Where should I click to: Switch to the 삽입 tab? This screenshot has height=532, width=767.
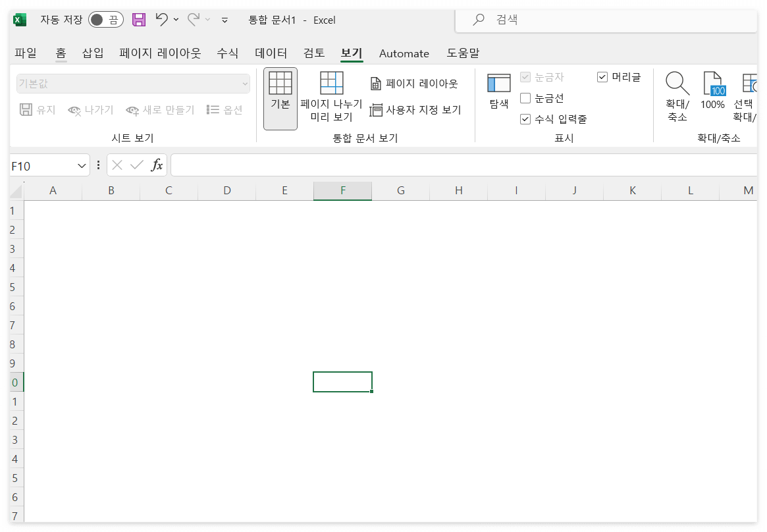[x=92, y=53]
